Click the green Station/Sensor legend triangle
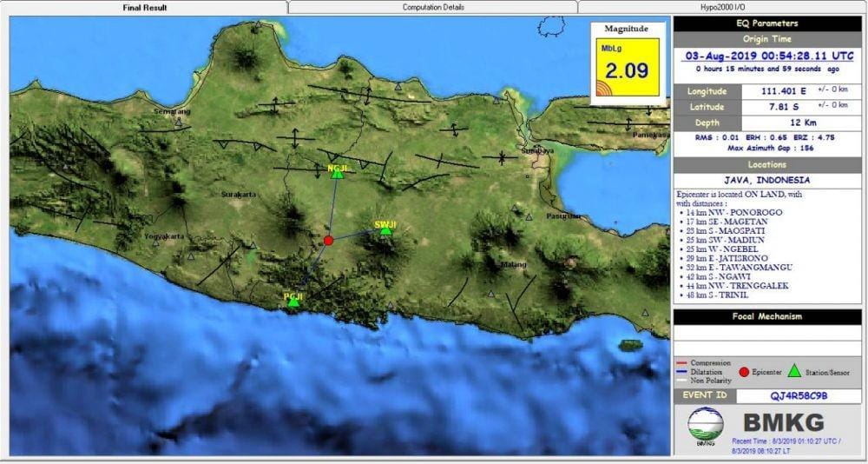Image resolution: width=868 pixels, height=464 pixels. click(792, 372)
